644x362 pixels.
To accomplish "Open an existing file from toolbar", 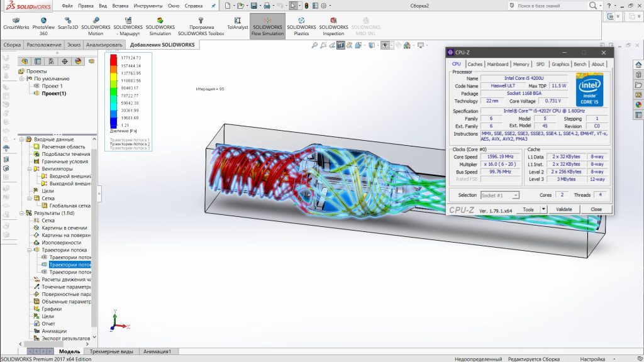I will coord(240,6).
